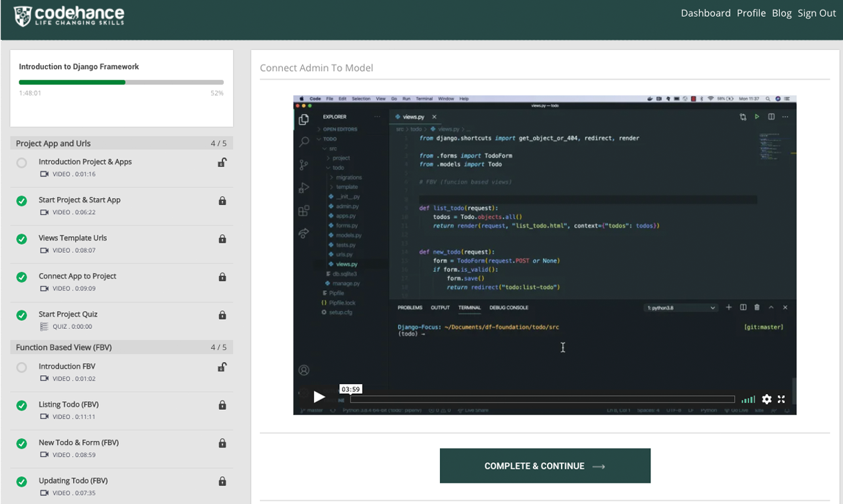843x504 pixels.
Task: Click the unlocked padlock beside Introduction Project & Apps
Action: (x=222, y=162)
